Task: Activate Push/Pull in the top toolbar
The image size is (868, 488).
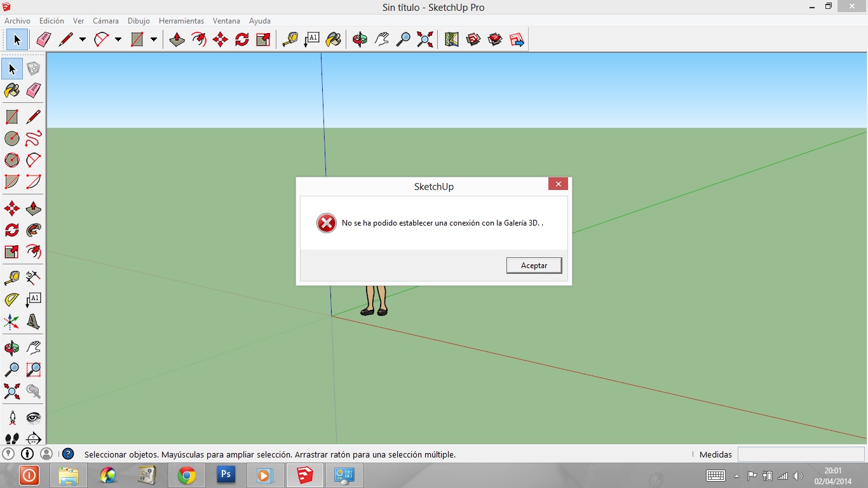Action: (177, 39)
